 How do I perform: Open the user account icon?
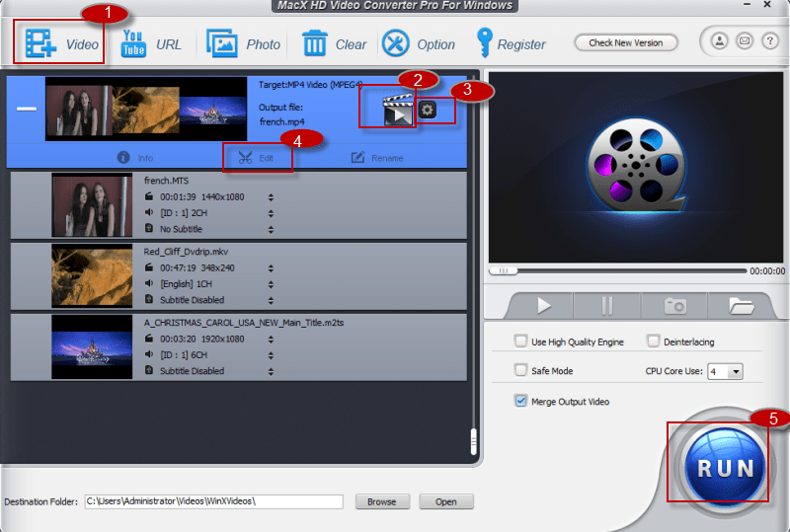point(720,40)
